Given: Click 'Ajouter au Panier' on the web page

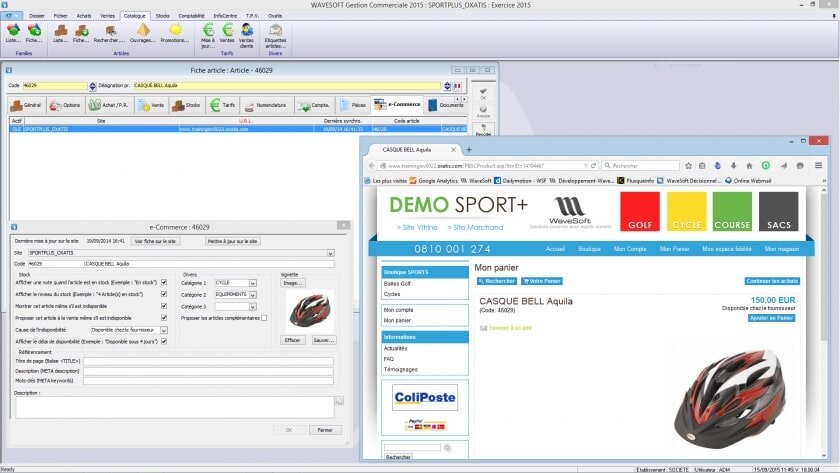Looking at the screenshot, I should pos(771,317).
